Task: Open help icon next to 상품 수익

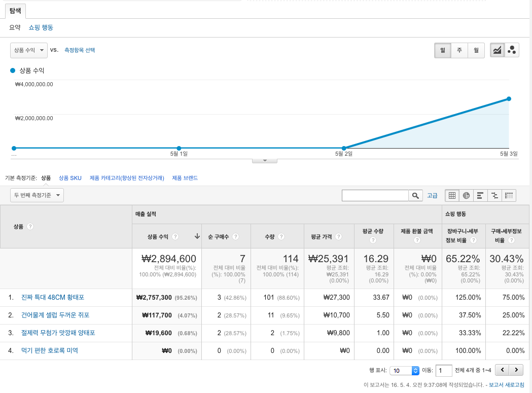Action: (175, 236)
